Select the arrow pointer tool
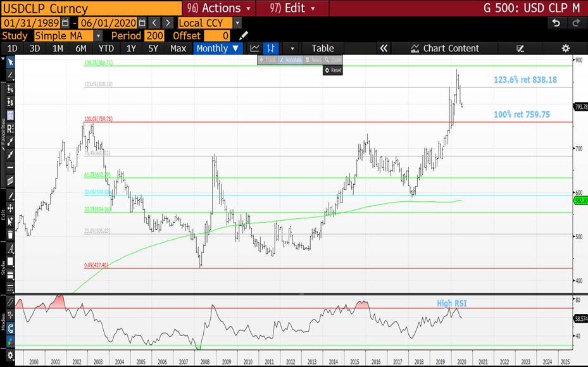The height and width of the screenshot is (367, 588). click(11, 62)
